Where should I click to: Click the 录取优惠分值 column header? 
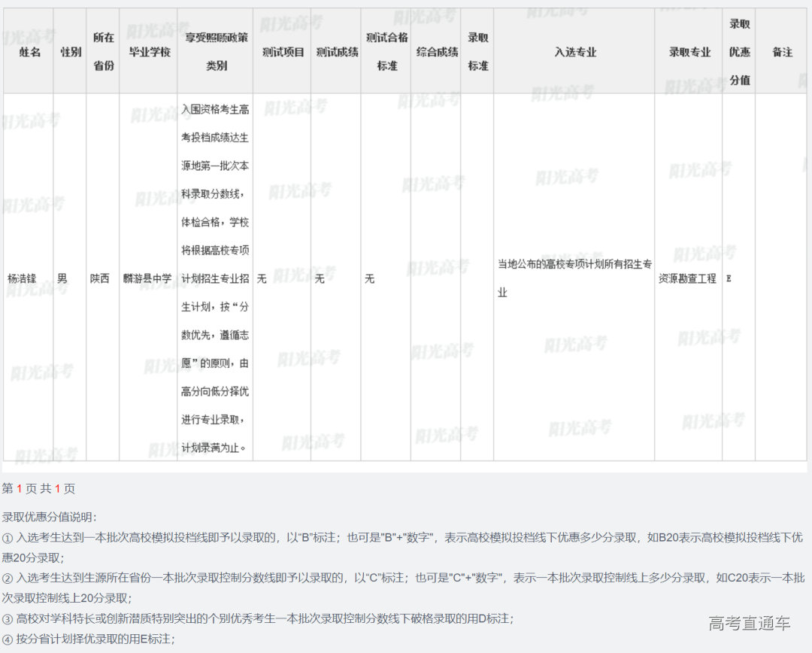coord(739,51)
